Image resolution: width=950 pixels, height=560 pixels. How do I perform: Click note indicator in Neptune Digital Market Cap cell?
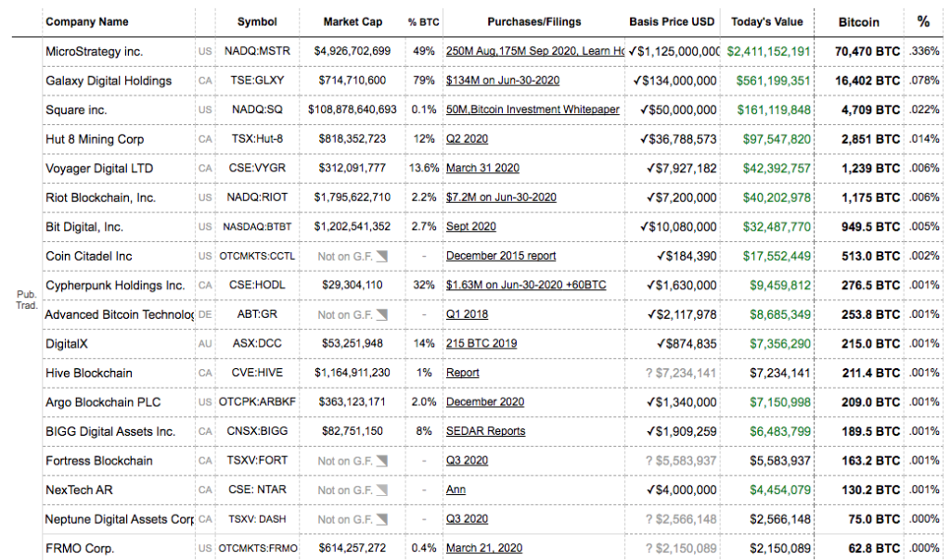pyautogui.click(x=381, y=519)
